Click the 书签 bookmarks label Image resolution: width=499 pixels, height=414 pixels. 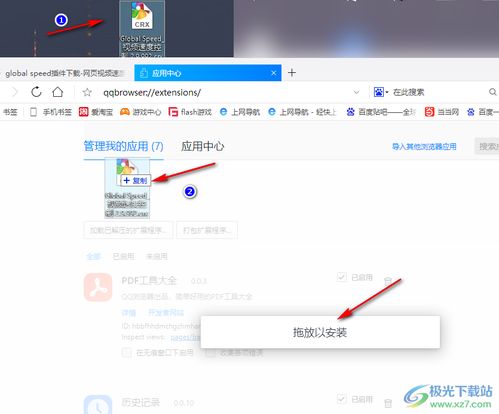(10, 112)
